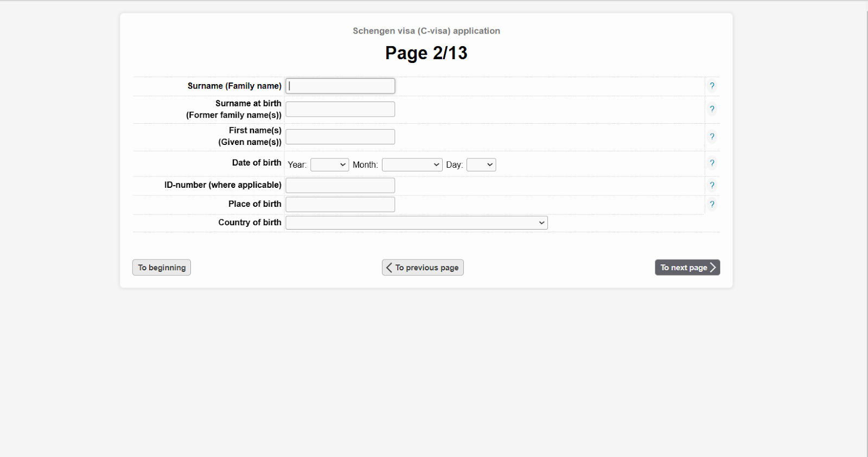Click the Surname at birth input
The height and width of the screenshot is (457, 868).
point(340,109)
